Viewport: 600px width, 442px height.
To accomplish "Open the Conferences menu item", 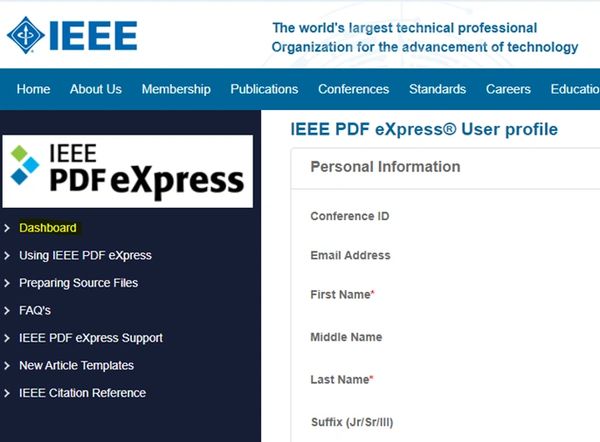I will pos(354,89).
